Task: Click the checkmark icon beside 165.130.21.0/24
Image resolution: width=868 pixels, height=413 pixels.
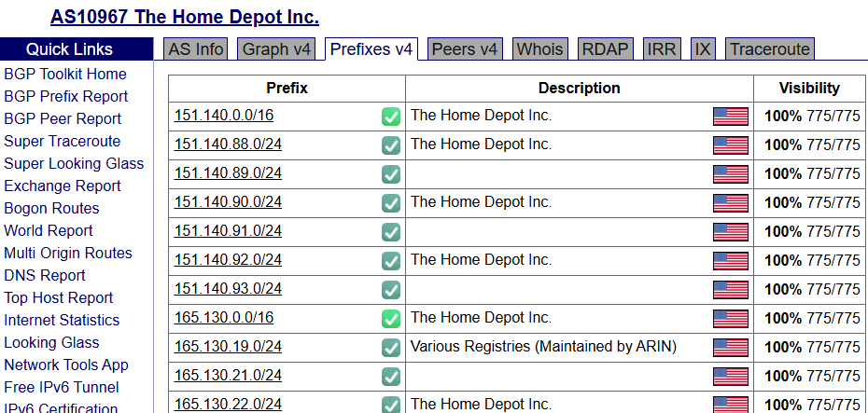Action: tap(391, 377)
